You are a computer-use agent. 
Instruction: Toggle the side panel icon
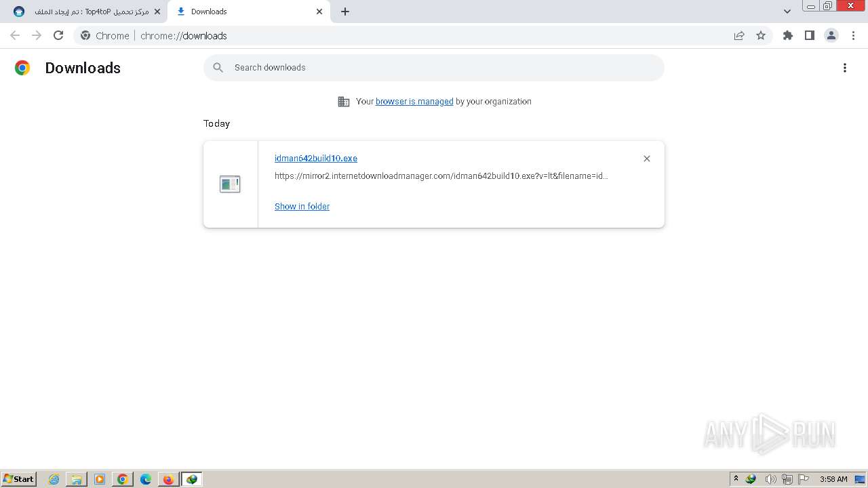(x=810, y=35)
